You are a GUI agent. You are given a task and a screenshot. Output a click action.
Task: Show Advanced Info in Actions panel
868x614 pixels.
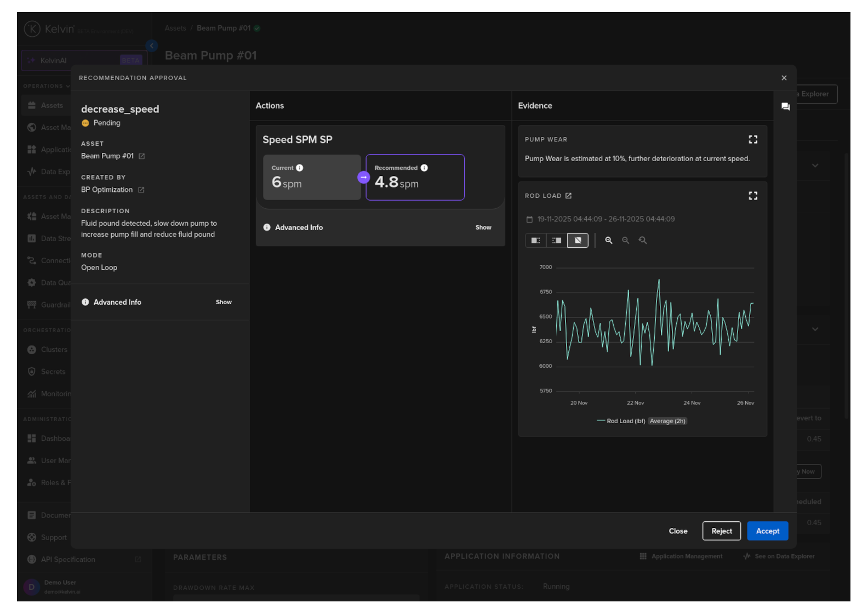[x=483, y=228]
